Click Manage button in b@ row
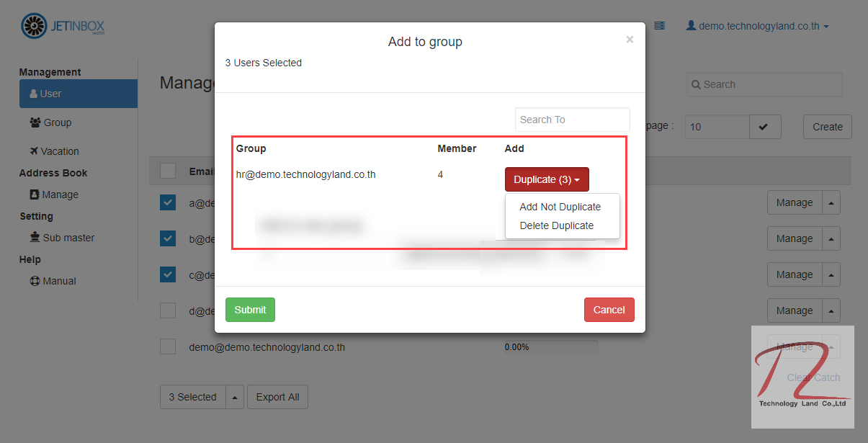 (x=795, y=238)
